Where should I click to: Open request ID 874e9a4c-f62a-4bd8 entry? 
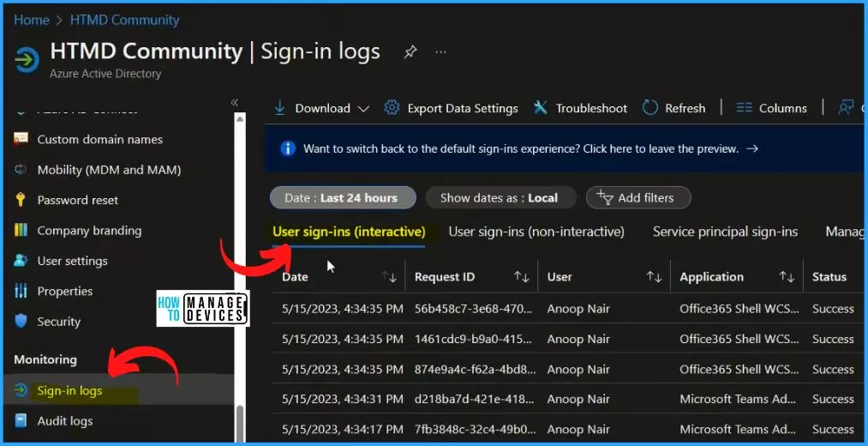[475, 370]
